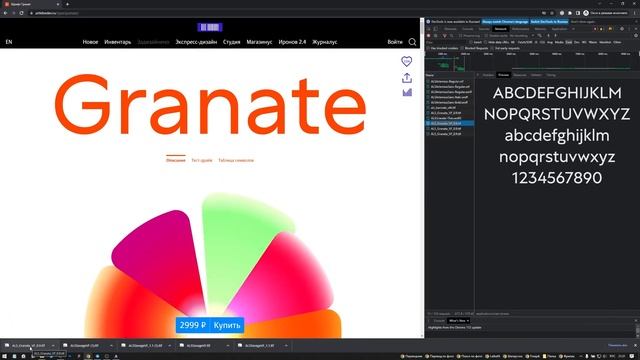
Task: Click the heart favorite icon on the Granate page
Action: pyautogui.click(x=407, y=62)
